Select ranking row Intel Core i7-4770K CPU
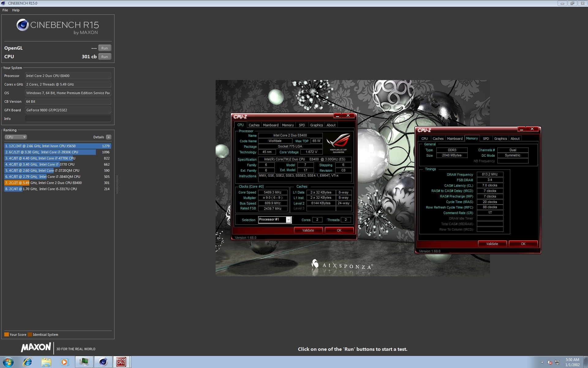The height and width of the screenshot is (368, 588). pos(58,158)
